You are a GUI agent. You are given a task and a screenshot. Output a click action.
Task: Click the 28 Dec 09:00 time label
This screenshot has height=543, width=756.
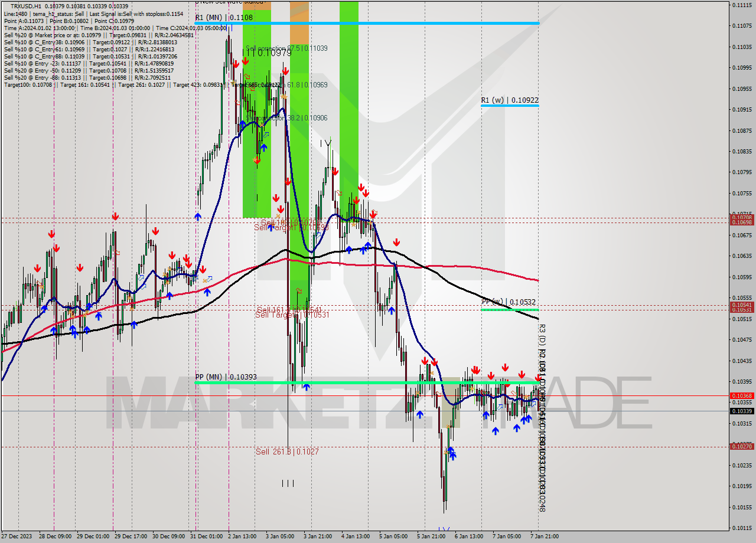56,537
